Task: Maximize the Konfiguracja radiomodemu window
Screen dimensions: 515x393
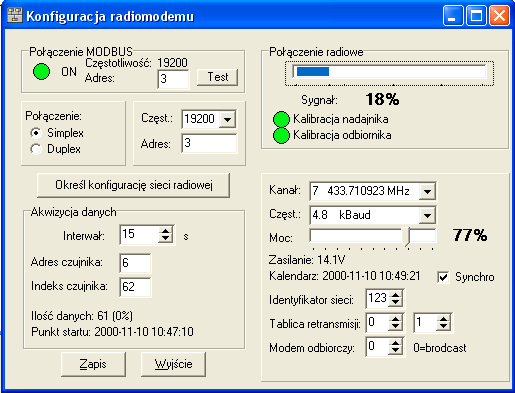Action: [x=476, y=15]
